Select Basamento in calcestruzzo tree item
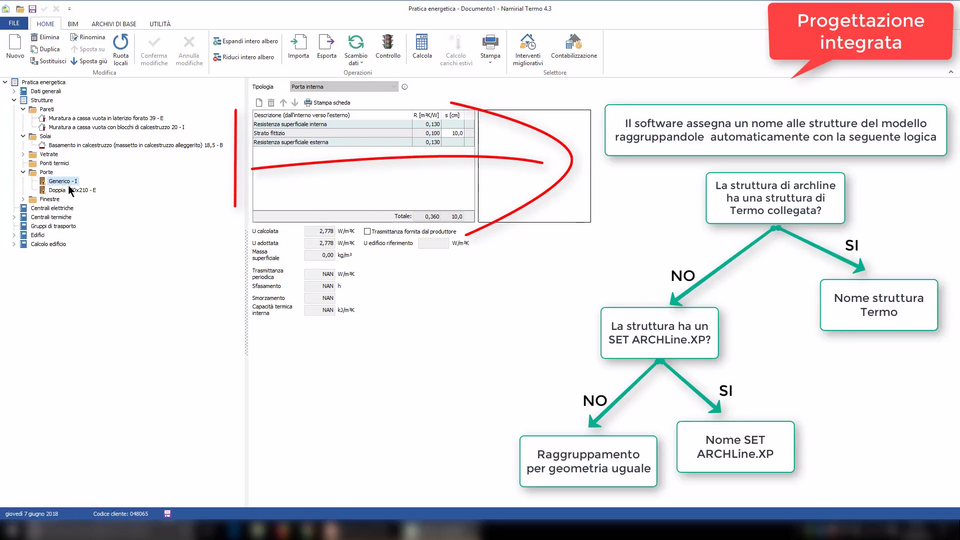 tap(135, 145)
